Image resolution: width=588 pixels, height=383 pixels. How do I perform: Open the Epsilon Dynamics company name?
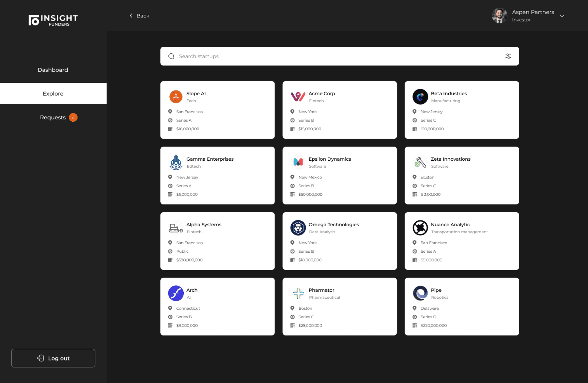(330, 159)
